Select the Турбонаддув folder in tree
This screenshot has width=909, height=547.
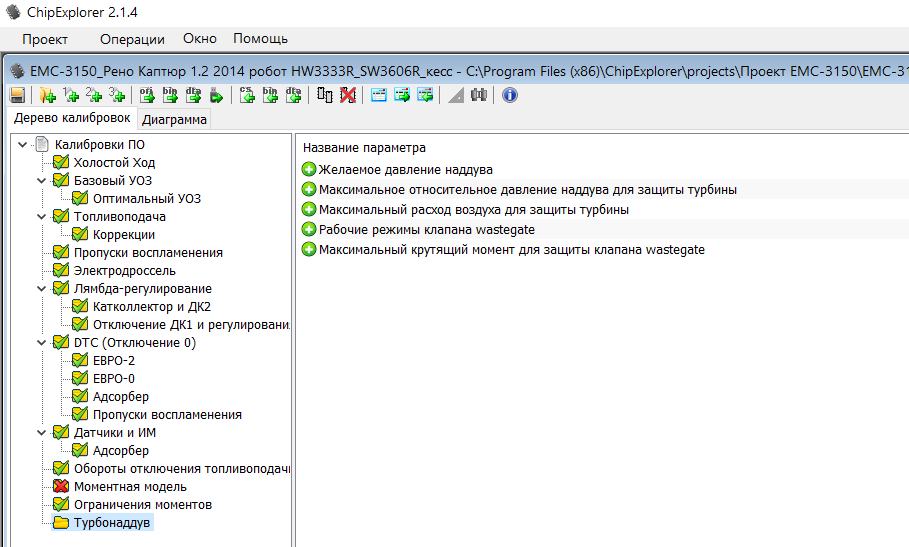112,523
